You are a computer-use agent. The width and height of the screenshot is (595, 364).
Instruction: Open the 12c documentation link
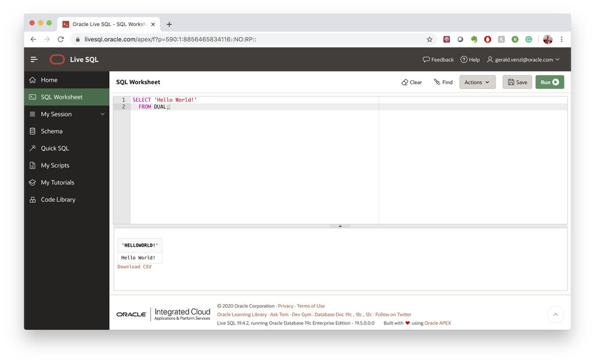pyautogui.click(x=368, y=315)
